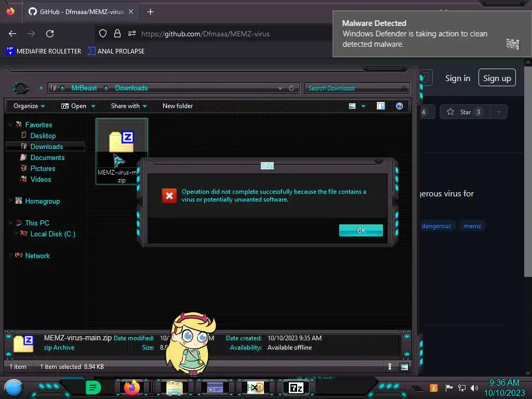Open Videos in the navigation pane

point(41,179)
